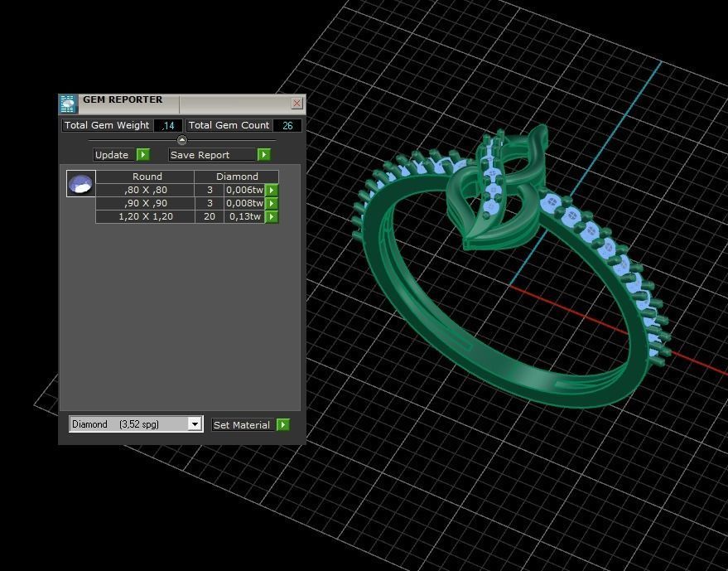Click the count '3' in the ,80 X ,80 row
The image size is (728, 571).
tap(210, 190)
